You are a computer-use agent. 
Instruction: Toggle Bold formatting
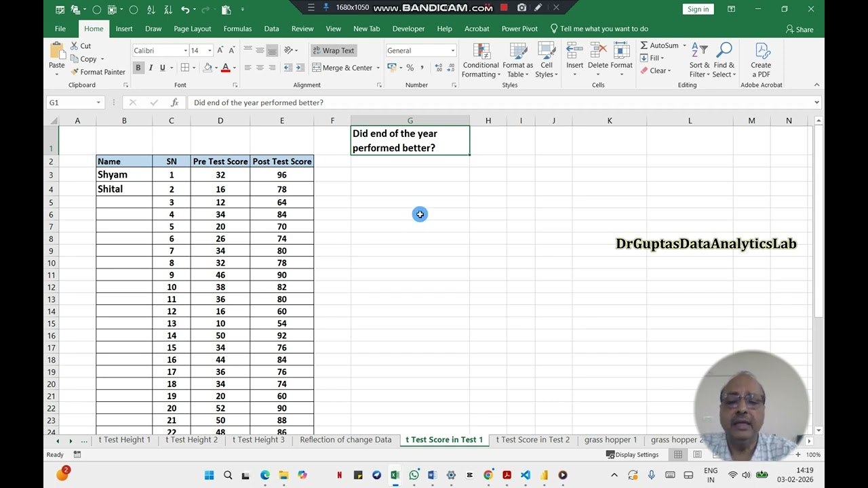(138, 68)
